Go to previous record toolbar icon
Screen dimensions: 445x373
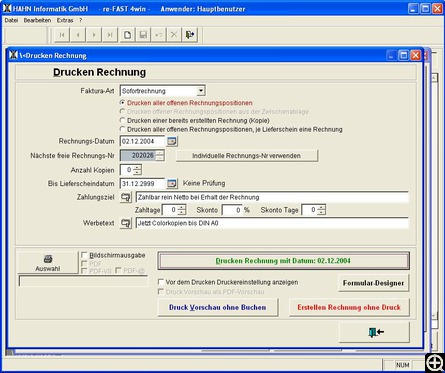point(78,35)
